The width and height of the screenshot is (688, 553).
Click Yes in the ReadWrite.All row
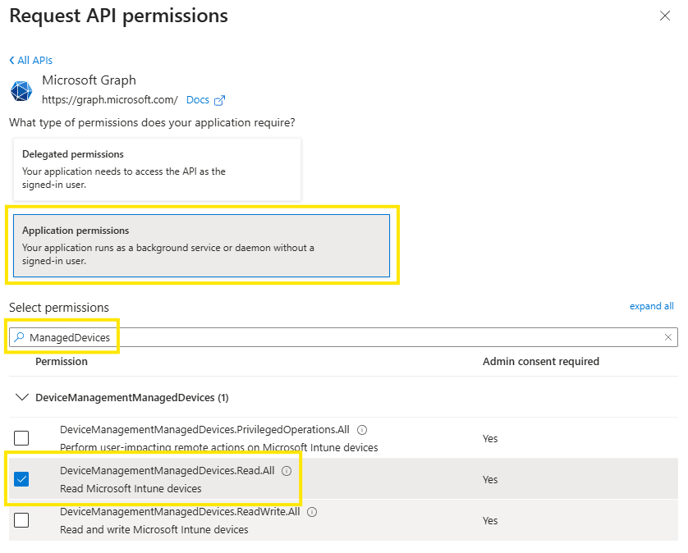click(x=490, y=521)
